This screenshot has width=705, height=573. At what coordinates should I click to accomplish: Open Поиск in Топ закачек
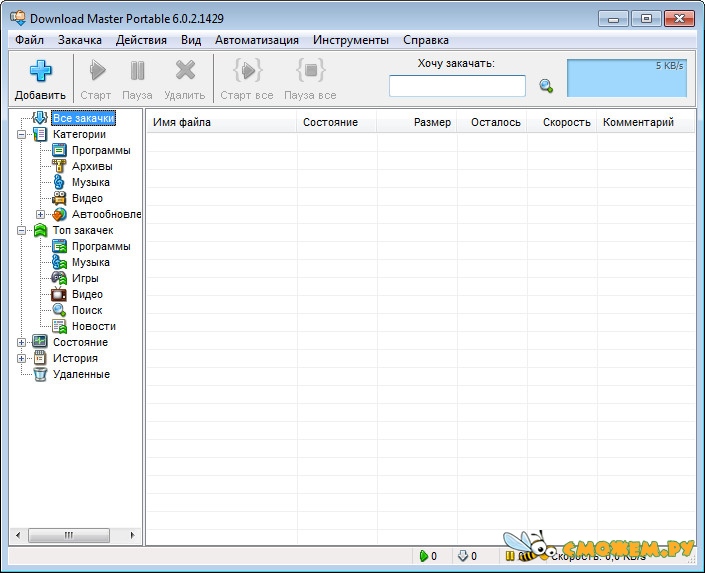coord(87,310)
